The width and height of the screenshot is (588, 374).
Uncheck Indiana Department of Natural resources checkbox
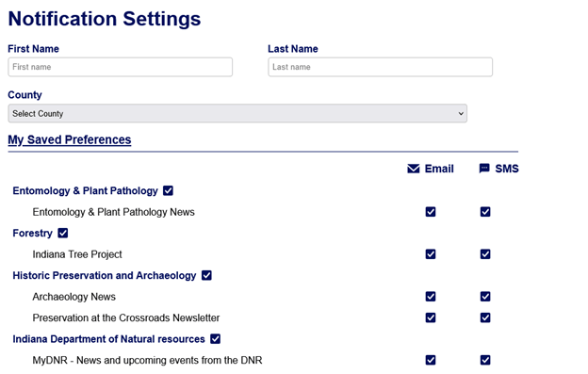(215, 339)
